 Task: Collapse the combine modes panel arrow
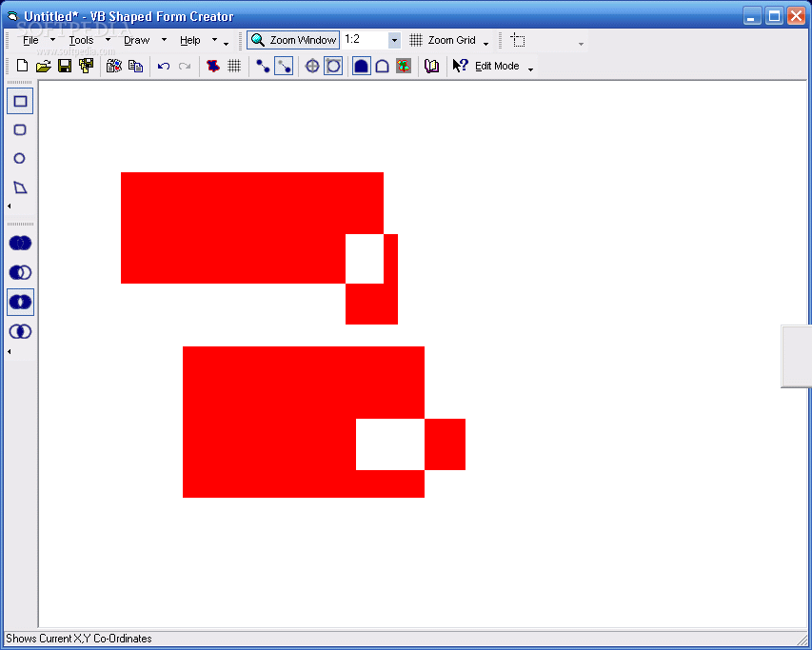10,351
